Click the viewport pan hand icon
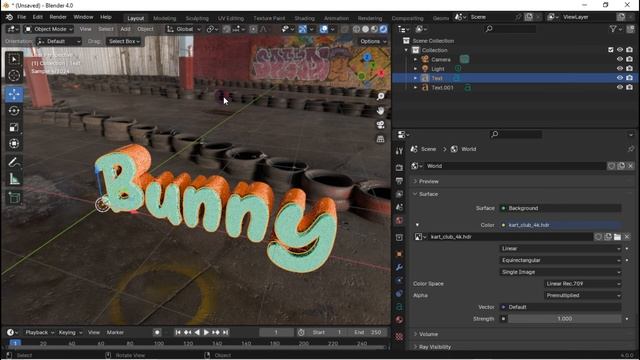640x360 pixels. (x=380, y=110)
